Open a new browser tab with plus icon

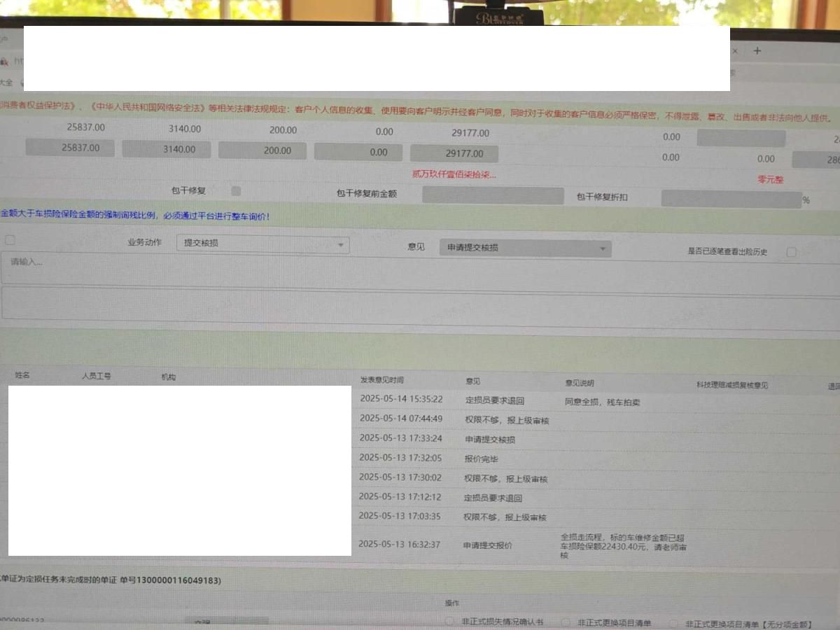(x=757, y=51)
